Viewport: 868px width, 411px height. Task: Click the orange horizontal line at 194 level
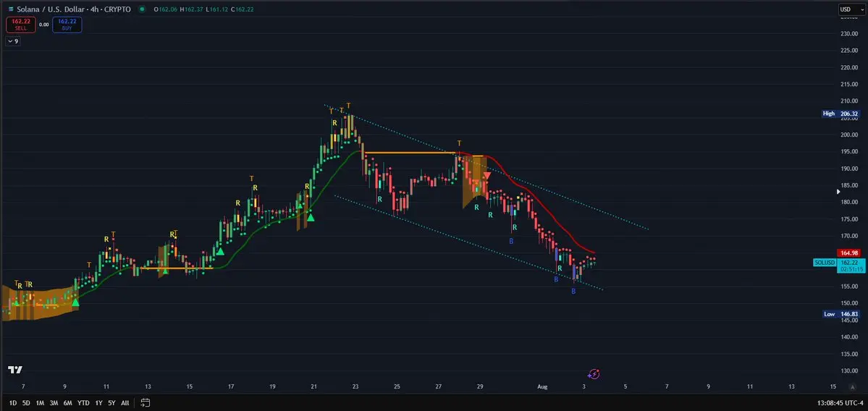[410, 153]
